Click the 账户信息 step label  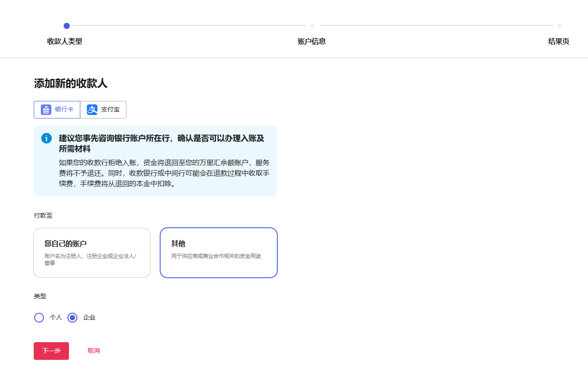tap(312, 42)
